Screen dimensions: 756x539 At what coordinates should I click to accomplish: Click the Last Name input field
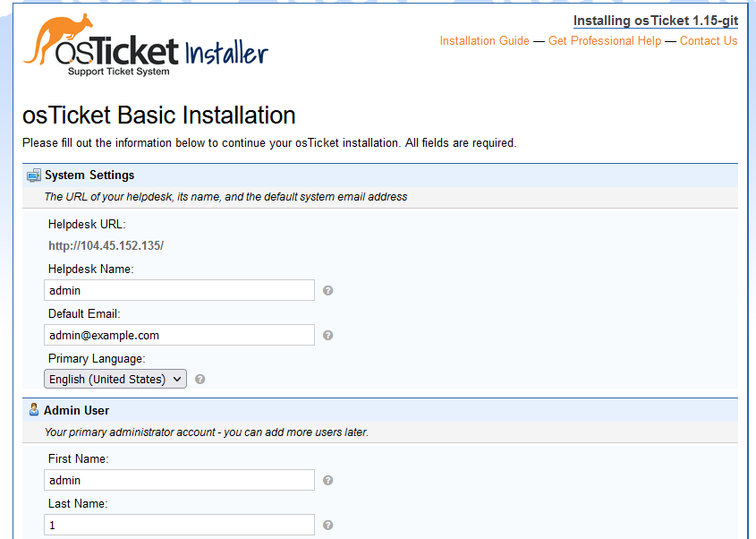coord(179,525)
